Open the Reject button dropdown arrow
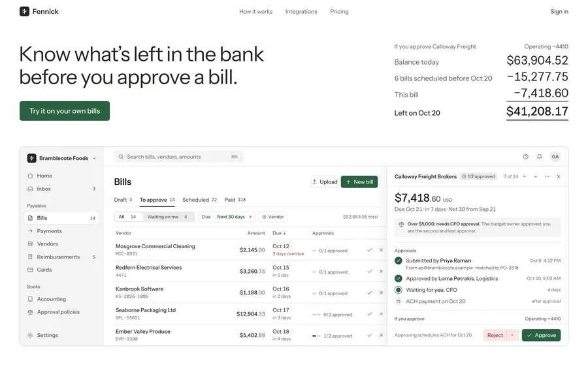 pyautogui.click(x=512, y=336)
